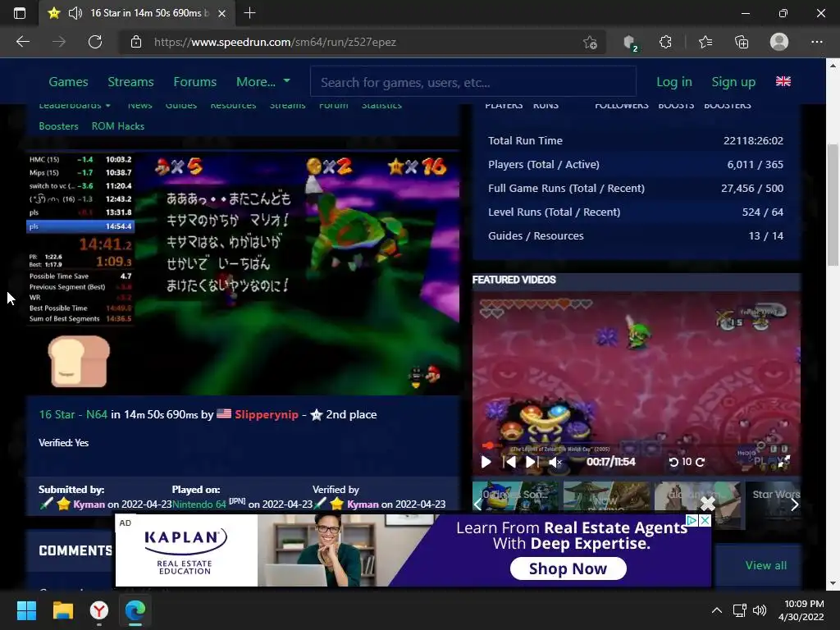Image resolution: width=840 pixels, height=630 pixels.
Task: Click the run video player
Action: point(243,274)
